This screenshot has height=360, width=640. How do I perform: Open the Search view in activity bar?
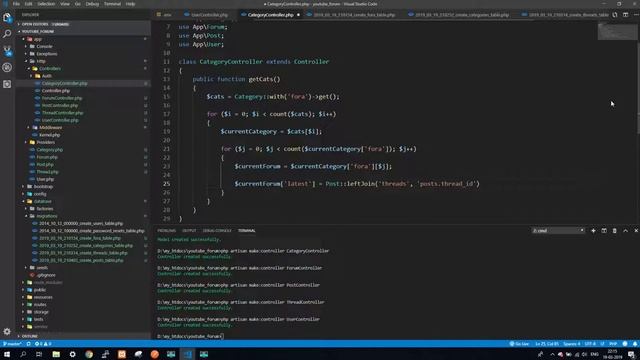click(7, 34)
